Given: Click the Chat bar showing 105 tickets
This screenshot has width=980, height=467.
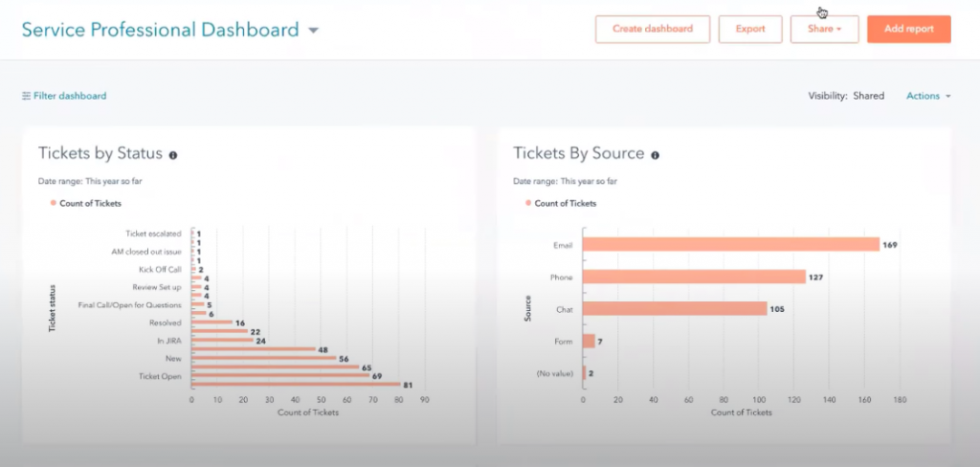Looking at the screenshot, I should pos(675,308).
